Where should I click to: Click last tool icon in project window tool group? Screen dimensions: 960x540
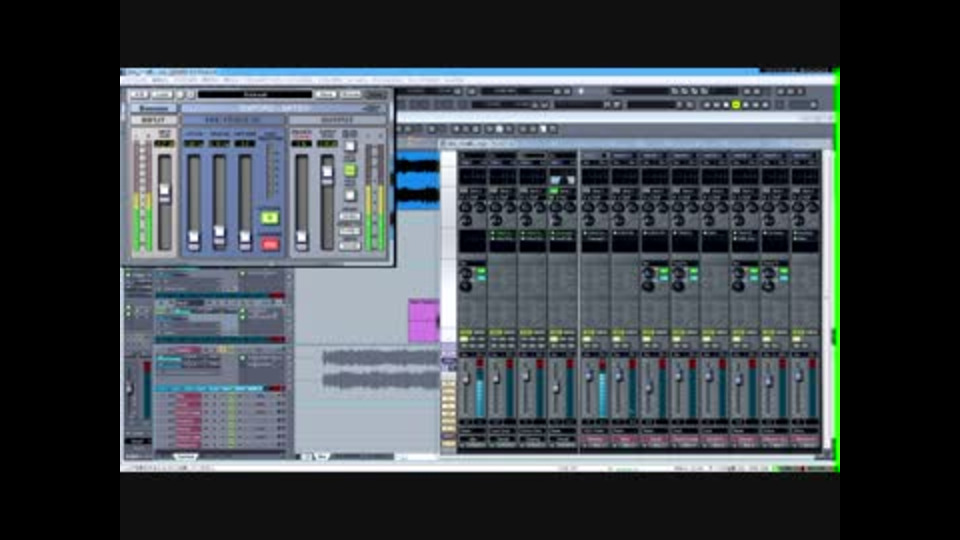[x=553, y=129]
